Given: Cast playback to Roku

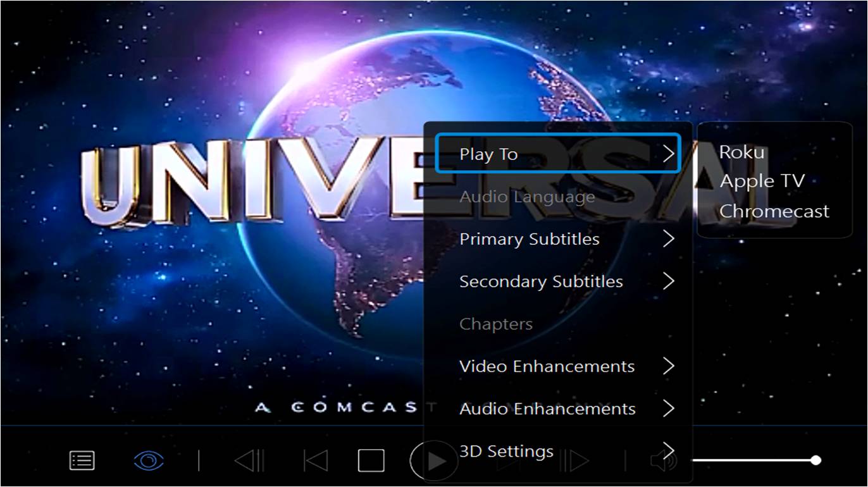Looking at the screenshot, I should click(741, 152).
